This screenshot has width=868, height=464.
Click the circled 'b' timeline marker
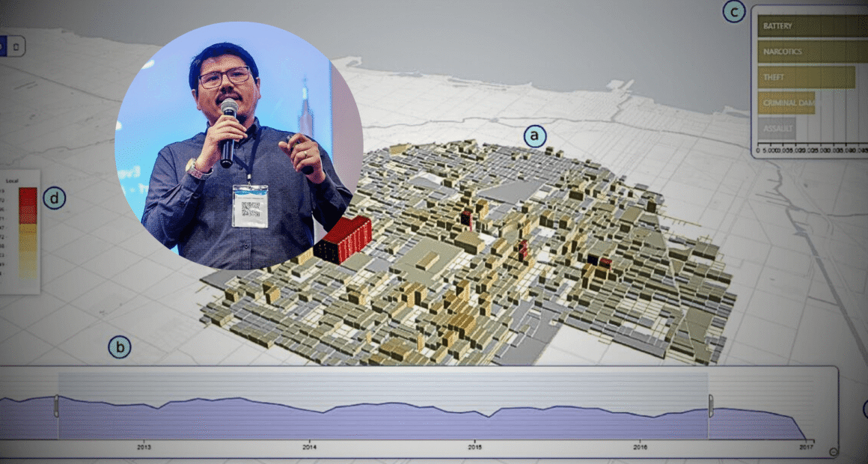click(120, 347)
